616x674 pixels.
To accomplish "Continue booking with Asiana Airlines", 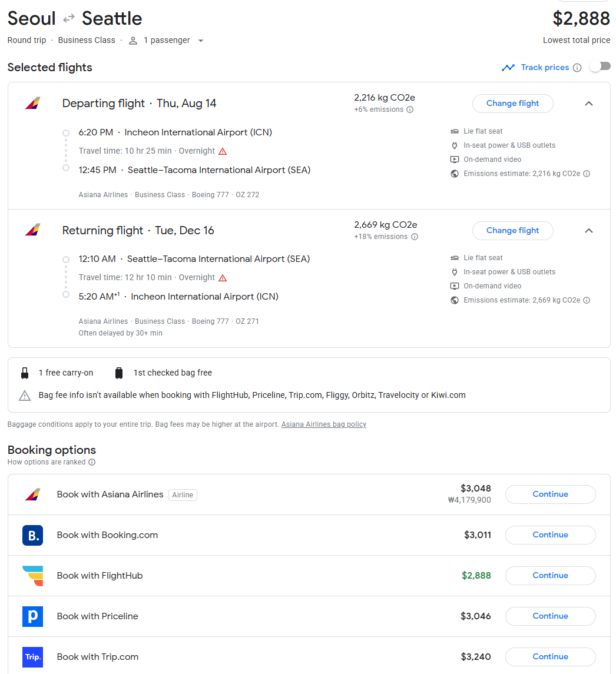I will 550,494.
